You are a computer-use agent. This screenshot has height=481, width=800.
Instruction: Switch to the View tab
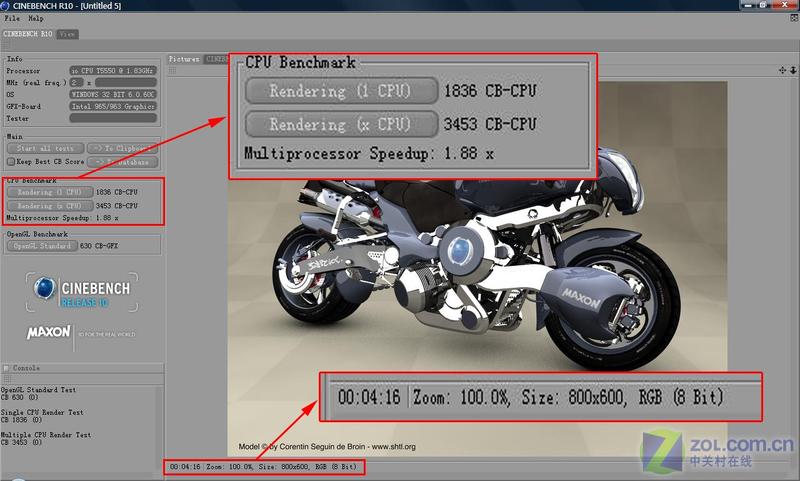[x=67, y=34]
